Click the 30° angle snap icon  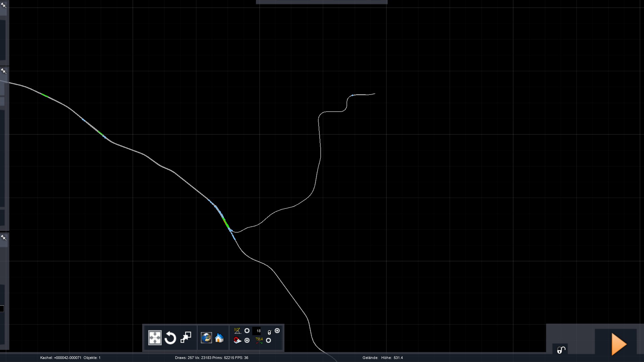coord(237,331)
